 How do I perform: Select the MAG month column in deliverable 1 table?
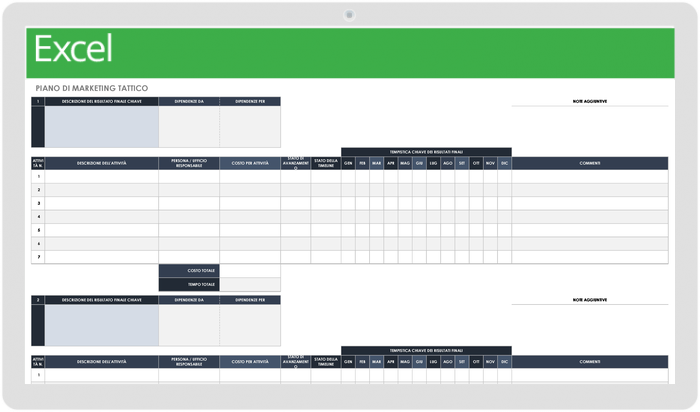(x=405, y=163)
